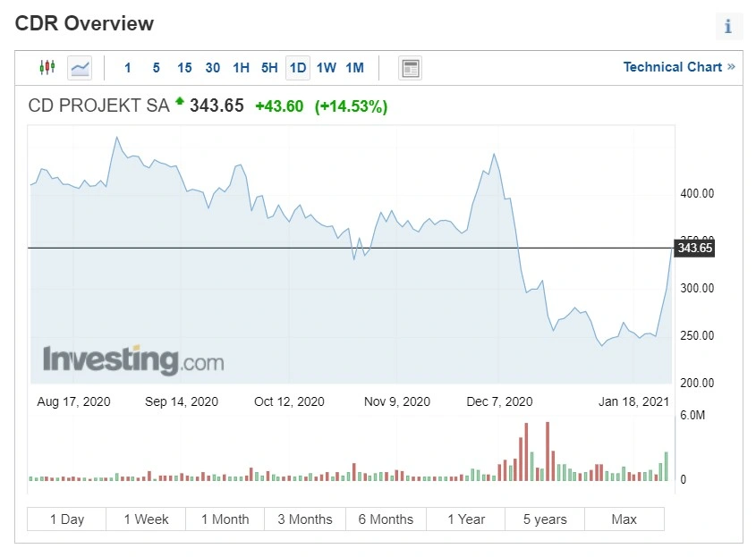
Task: Set interval to 1H
Action: [x=241, y=68]
